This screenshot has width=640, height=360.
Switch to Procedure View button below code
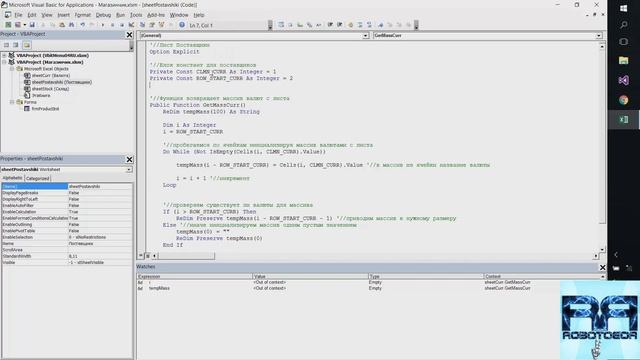click(x=141, y=256)
